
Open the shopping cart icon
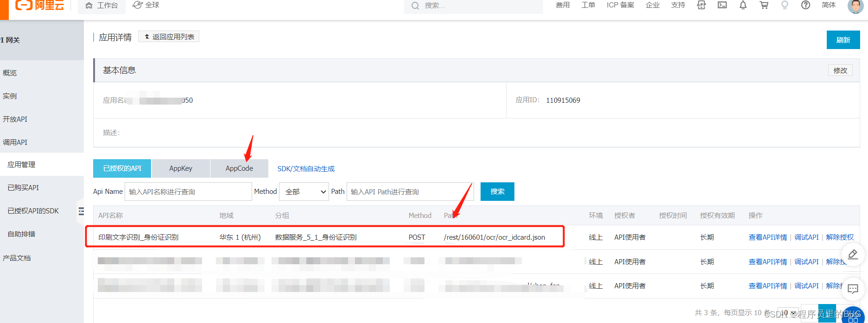pos(764,5)
